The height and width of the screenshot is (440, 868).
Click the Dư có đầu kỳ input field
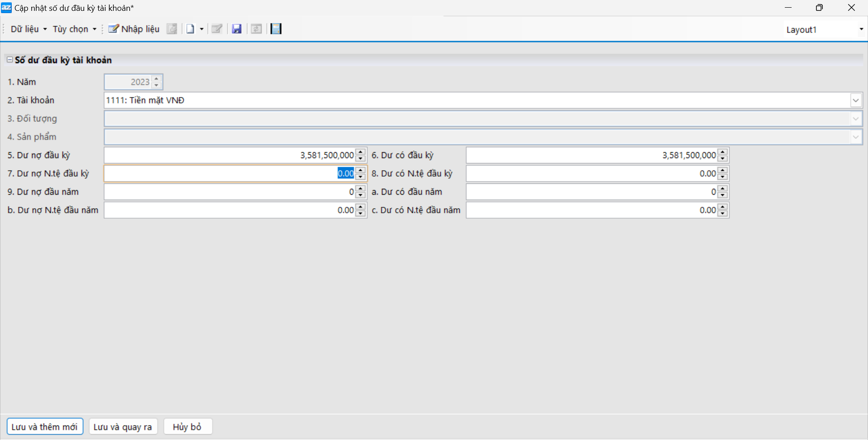click(591, 155)
